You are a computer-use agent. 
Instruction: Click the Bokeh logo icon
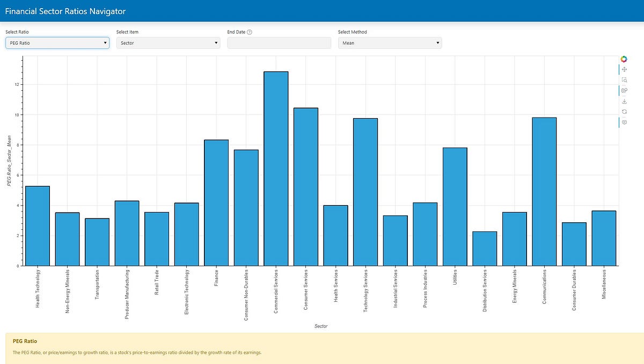tap(624, 59)
